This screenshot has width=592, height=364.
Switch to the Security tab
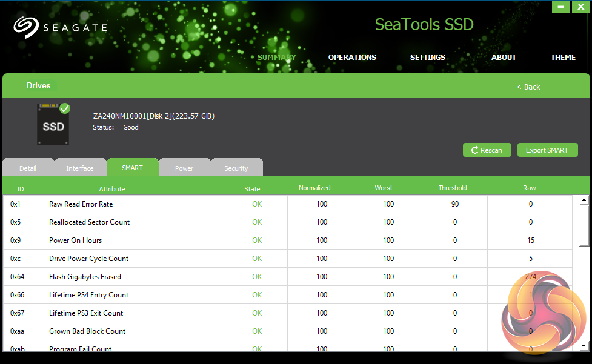(x=236, y=168)
